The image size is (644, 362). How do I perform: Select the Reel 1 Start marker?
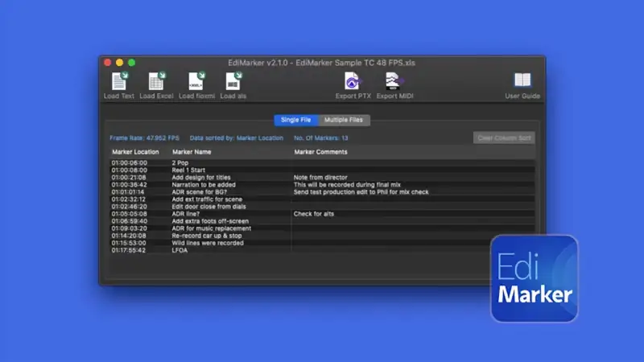188,170
